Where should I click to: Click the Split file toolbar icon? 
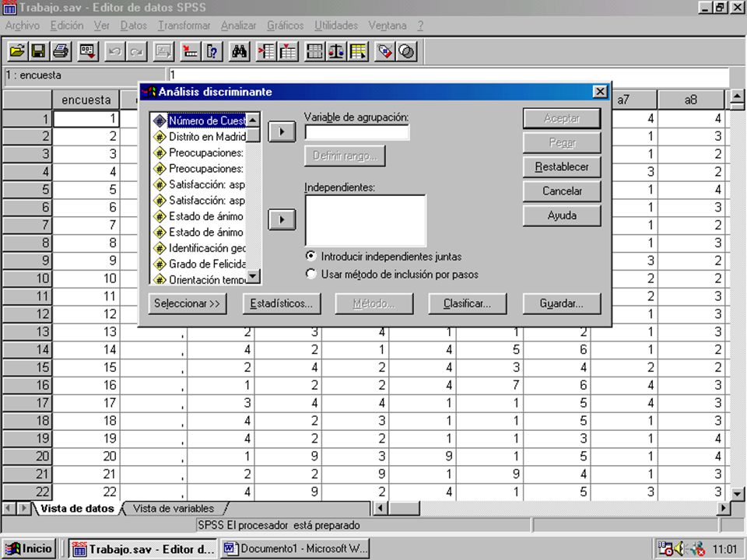(x=314, y=51)
